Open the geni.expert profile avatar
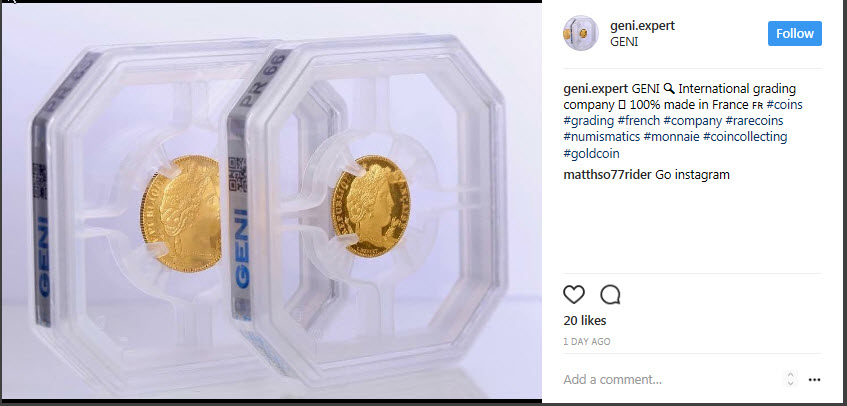This screenshot has height=406, width=847. click(581, 33)
